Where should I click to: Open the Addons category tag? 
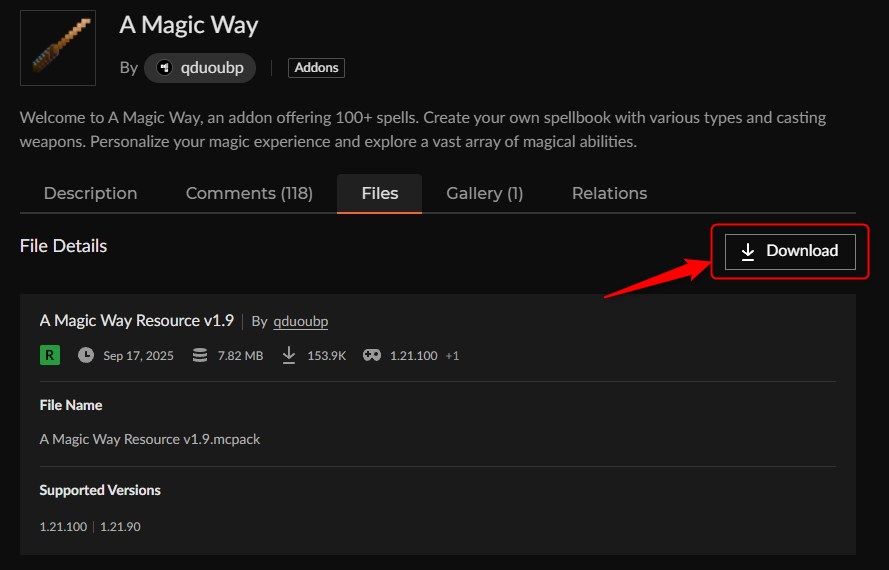click(x=316, y=68)
